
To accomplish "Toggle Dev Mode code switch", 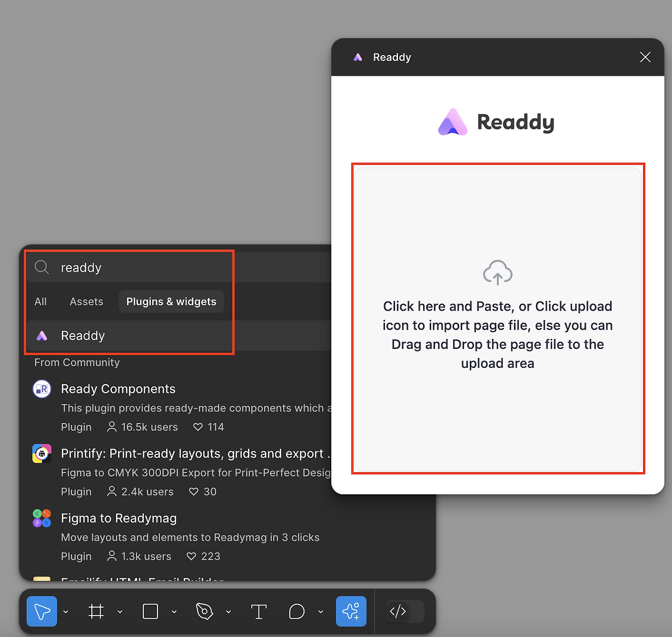I will pyautogui.click(x=405, y=611).
